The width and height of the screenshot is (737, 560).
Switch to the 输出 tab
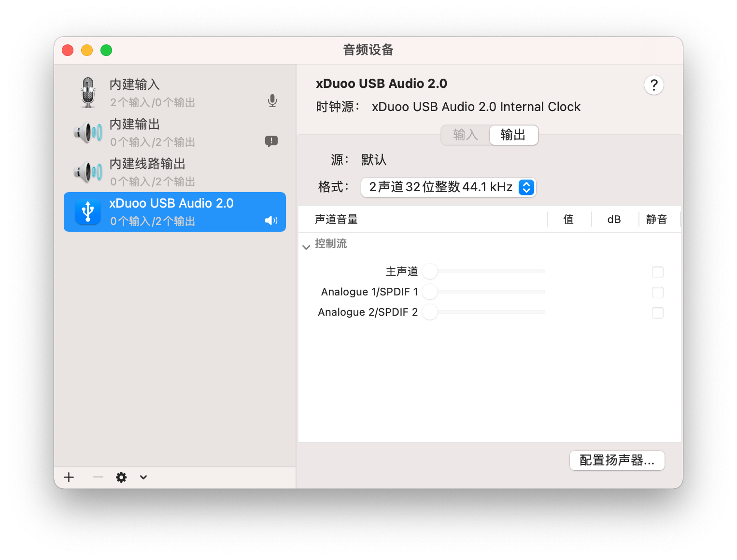tap(513, 135)
